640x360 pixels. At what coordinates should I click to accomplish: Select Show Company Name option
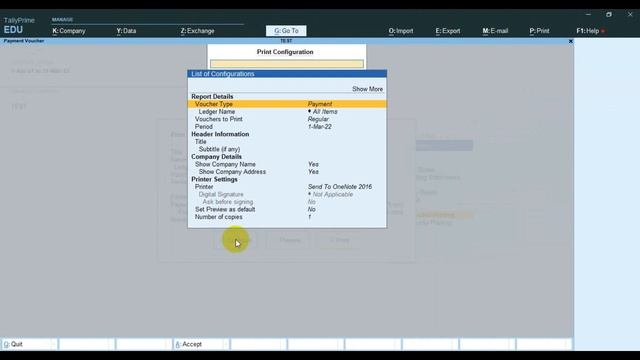coord(287,164)
